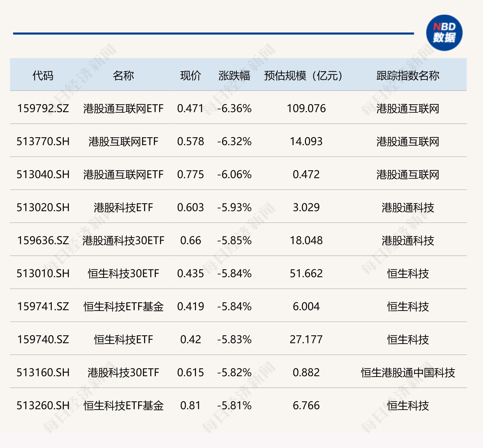Screen dimensions: 483x448
Task: Click -5.84% in row 159741.SZ
Action: [x=234, y=307]
